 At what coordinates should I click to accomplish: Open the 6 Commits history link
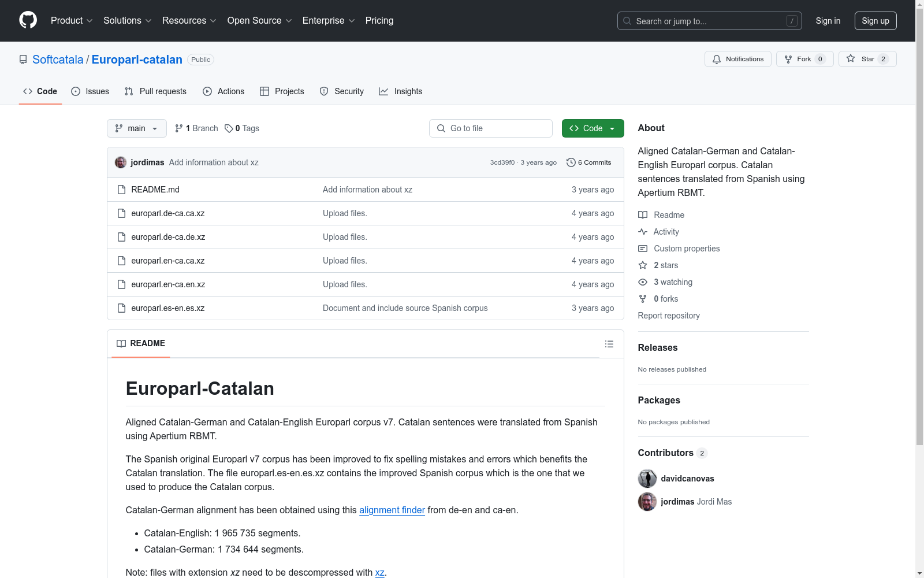(x=589, y=162)
